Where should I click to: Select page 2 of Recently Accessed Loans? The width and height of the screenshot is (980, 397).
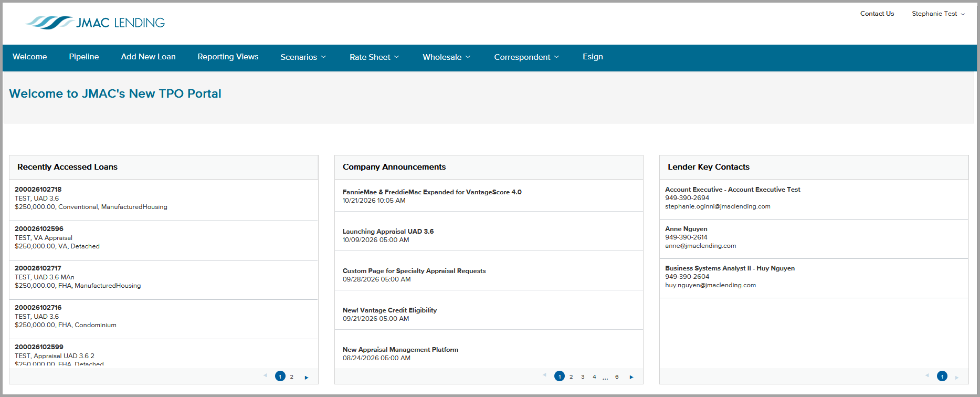pyautogui.click(x=292, y=377)
